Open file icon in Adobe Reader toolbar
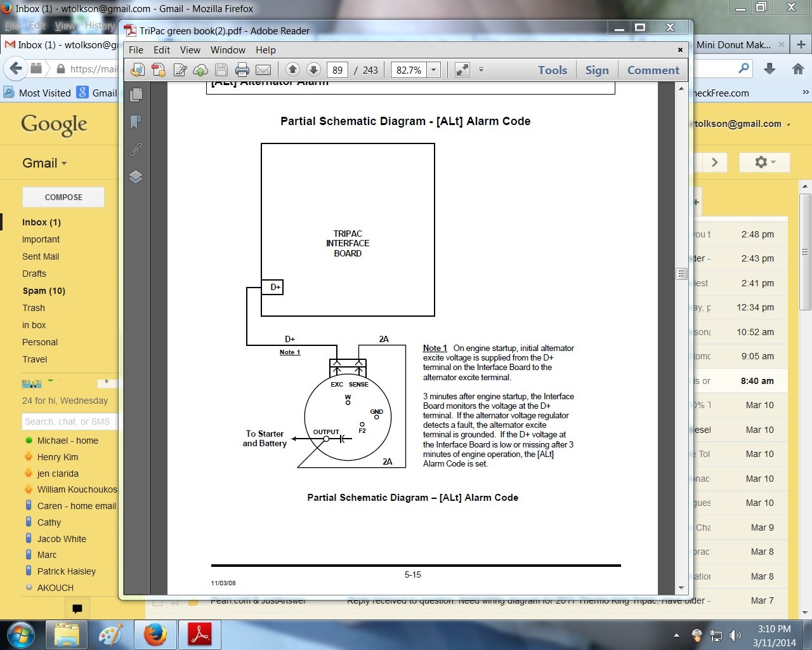The width and height of the screenshot is (812, 650). 138,70
